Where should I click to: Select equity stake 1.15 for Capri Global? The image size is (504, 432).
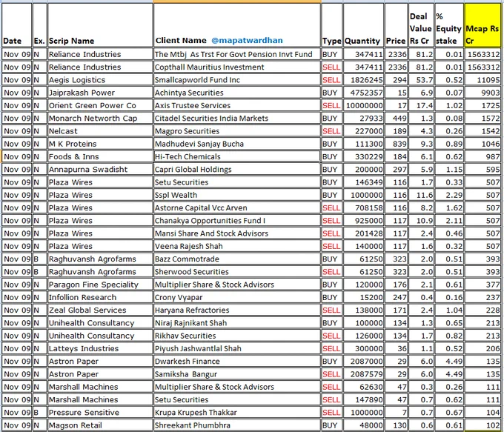(449, 170)
